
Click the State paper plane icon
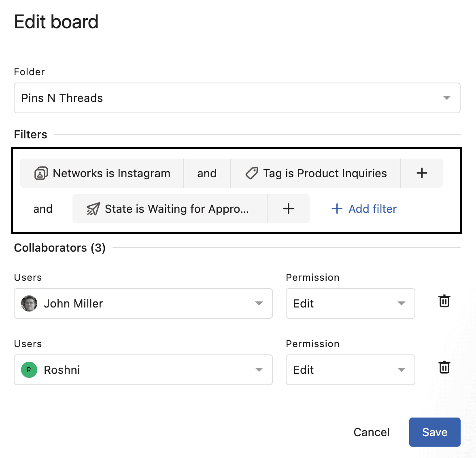click(x=93, y=209)
